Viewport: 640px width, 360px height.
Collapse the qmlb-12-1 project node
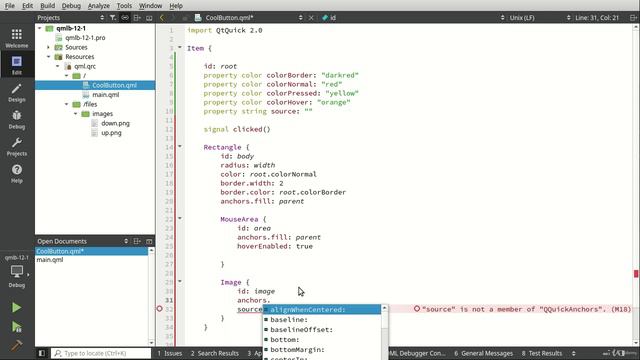click(40, 28)
